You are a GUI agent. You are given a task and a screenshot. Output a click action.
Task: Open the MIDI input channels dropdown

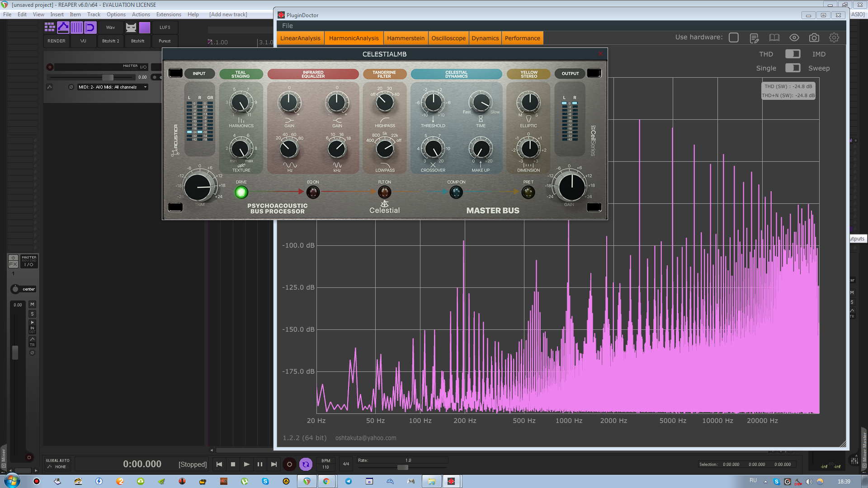(113, 87)
